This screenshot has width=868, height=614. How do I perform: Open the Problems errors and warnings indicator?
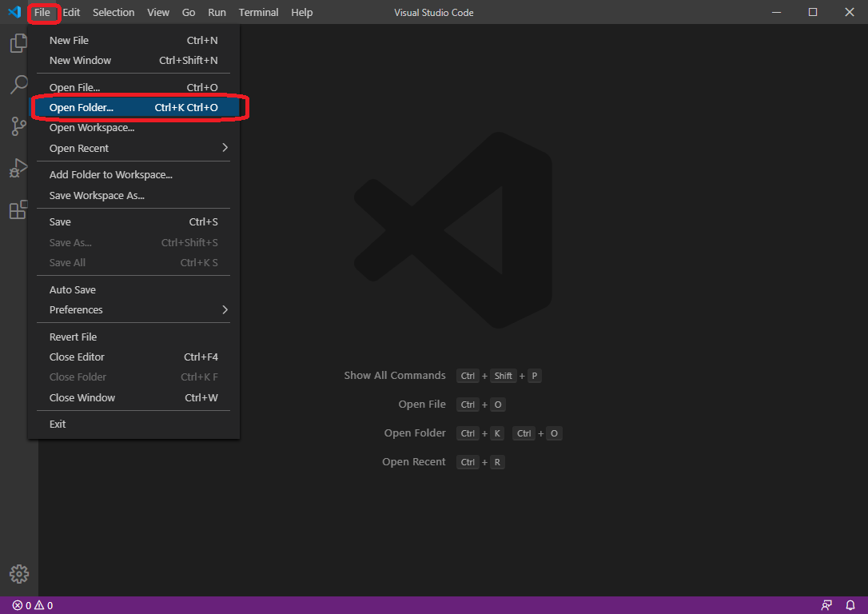click(33, 606)
